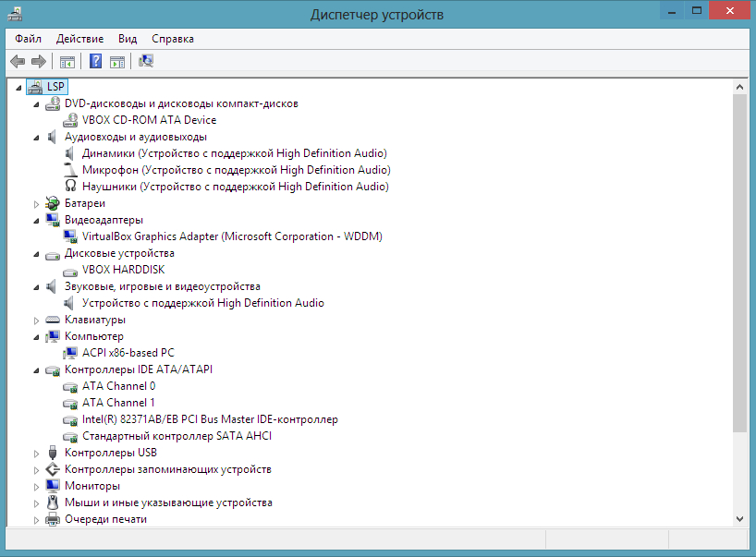Screen dimensions: 756x557
Task: Close the Диспетчер устройств window
Action: pyautogui.click(x=730, y=11)
